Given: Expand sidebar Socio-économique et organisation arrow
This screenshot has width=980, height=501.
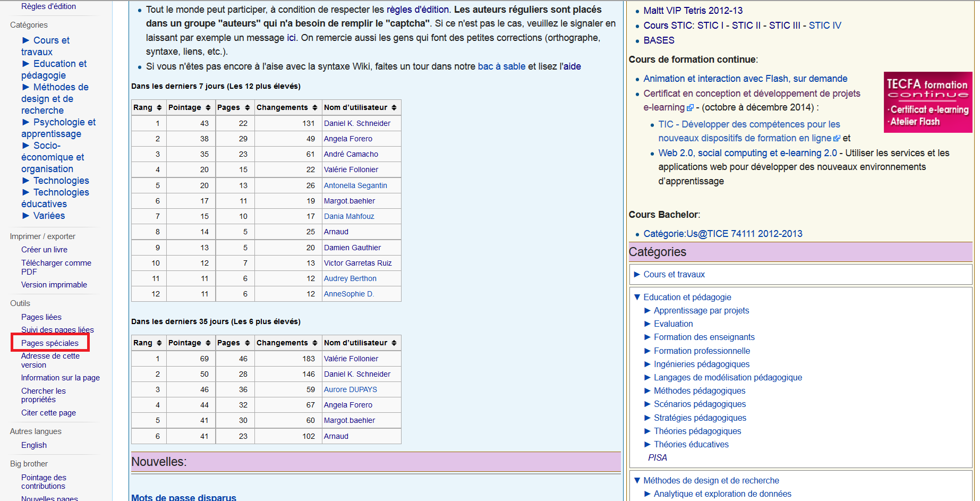Looking at the screenshot, I should point(25,146).
